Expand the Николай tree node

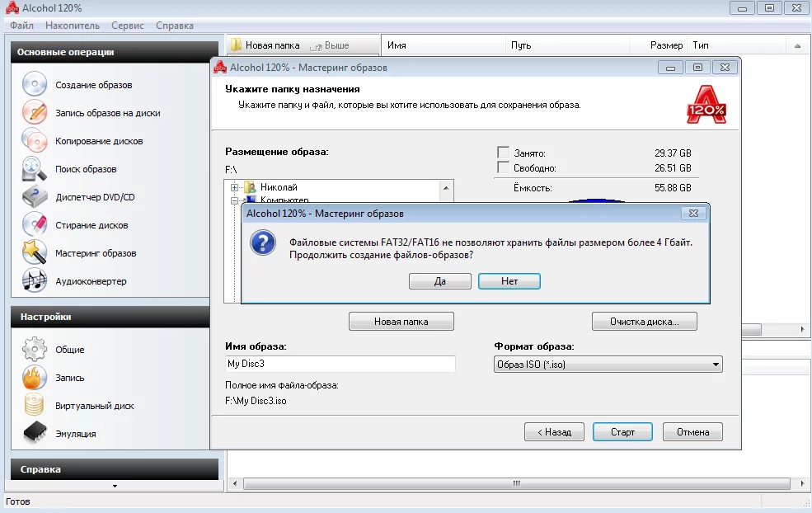pyautogui.click(x=235, y=187)
